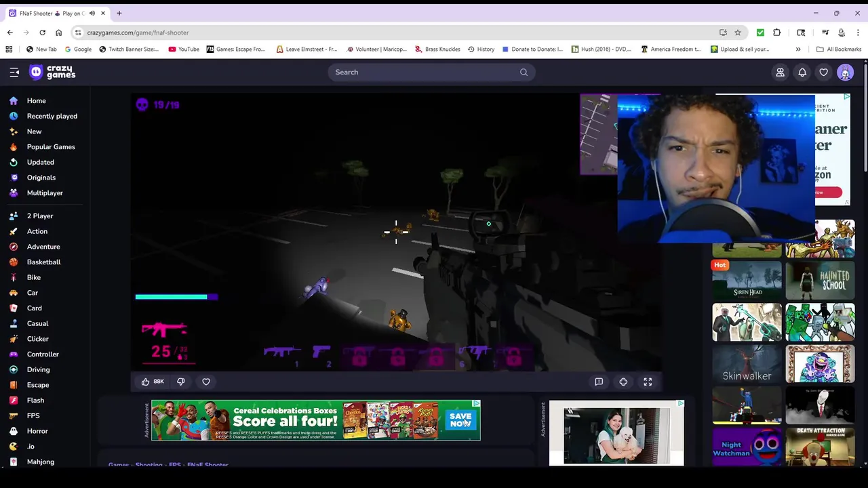Image resolution: width=868 pixels, height=488 pixels.
Task: Add FNaF Shooter to favorites
Action: [x=206, y=382]
